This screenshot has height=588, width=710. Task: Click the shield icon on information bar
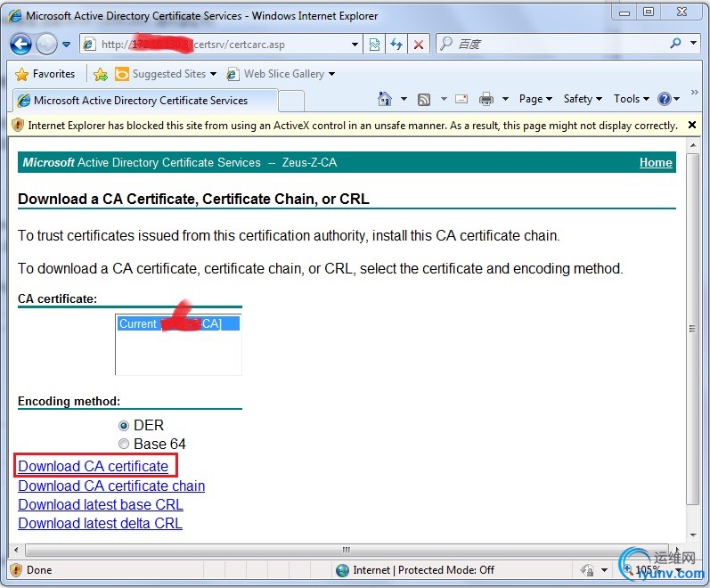[x=17, y=125]
